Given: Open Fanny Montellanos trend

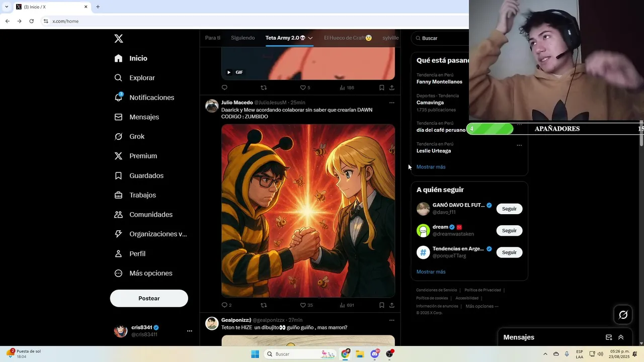Looking at the screenshot, I should pyautogui.click(x=439, y=82).
